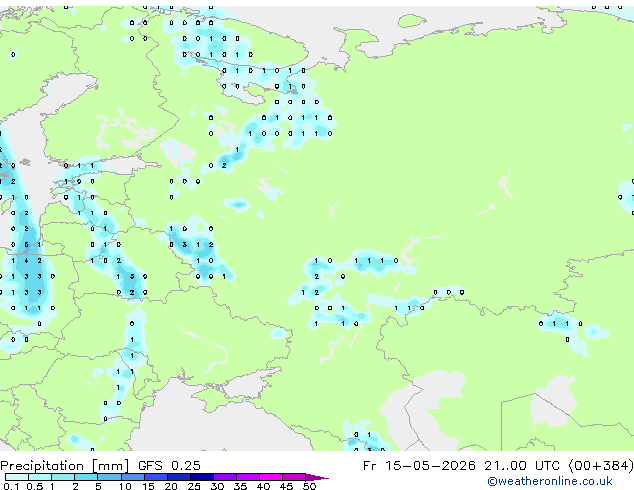This screenshot has width=634, height=490.
Task: Select the 5–10 mm light blue legend swatch
Action: 109,477
